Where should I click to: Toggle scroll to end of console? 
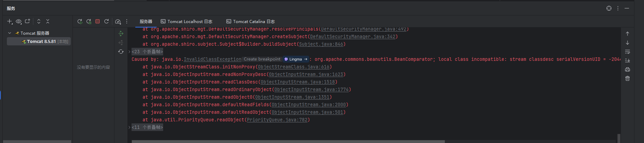point(627,60)
